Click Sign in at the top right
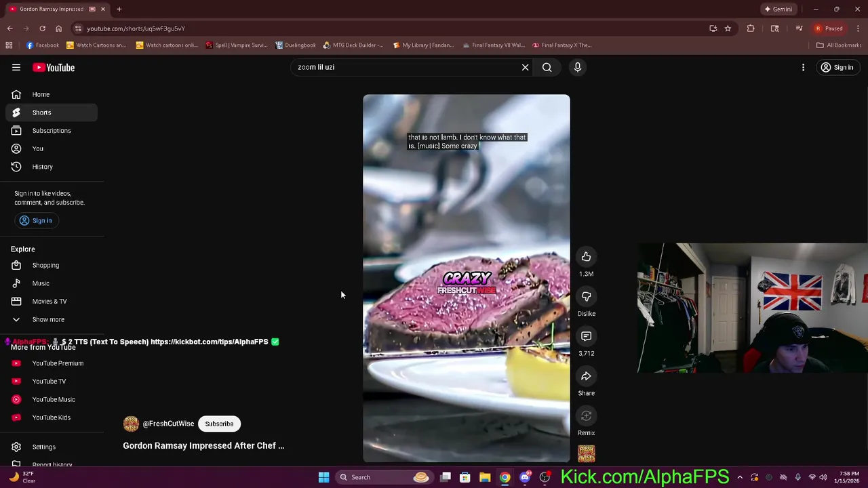The height and width of the screenshot is (488, 868). coord(837,67)
